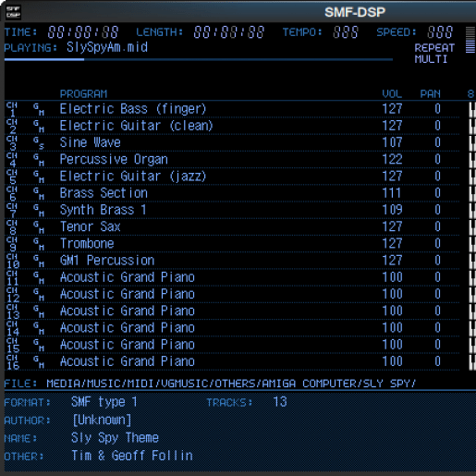Click the PROGRAM column header

[83, 94]
